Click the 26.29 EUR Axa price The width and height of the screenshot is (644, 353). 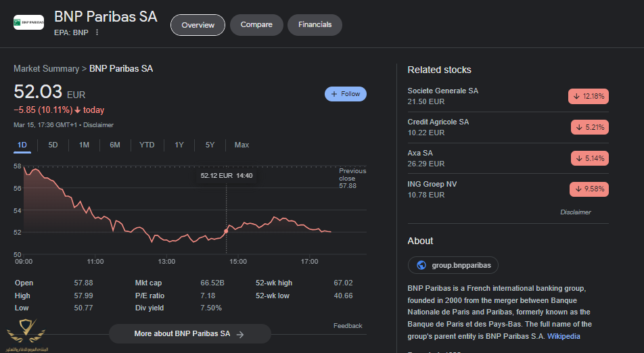[x=426, y=164]
